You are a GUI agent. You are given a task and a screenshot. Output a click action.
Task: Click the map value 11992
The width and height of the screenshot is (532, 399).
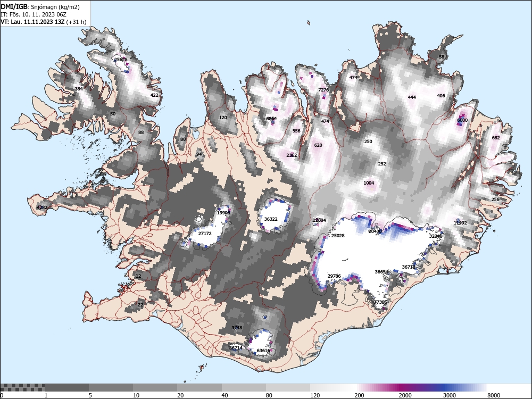[x=460, y=223]
